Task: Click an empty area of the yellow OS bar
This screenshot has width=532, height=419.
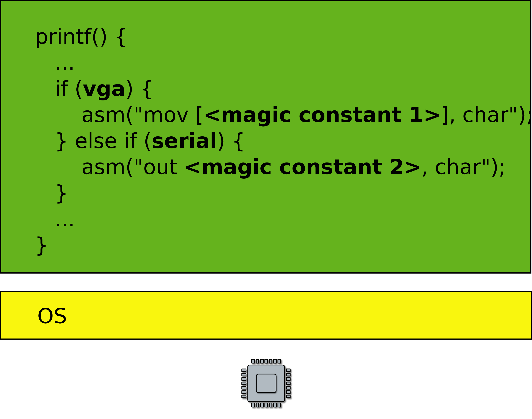Action: 295,315
